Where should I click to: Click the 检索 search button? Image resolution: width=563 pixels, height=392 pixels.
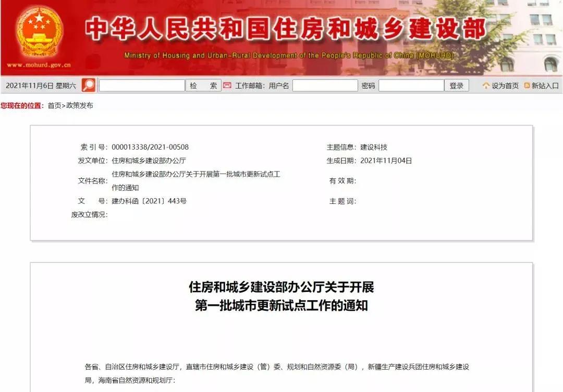pyautogui.click(x=203, y=85)
